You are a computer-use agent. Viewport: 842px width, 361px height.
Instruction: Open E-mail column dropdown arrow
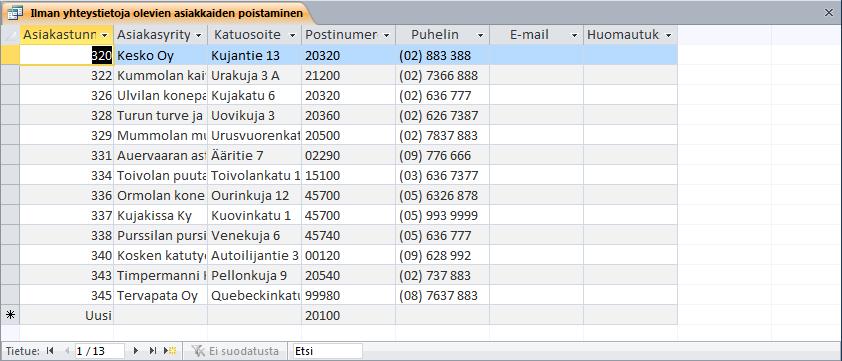[x=575, y=35]
